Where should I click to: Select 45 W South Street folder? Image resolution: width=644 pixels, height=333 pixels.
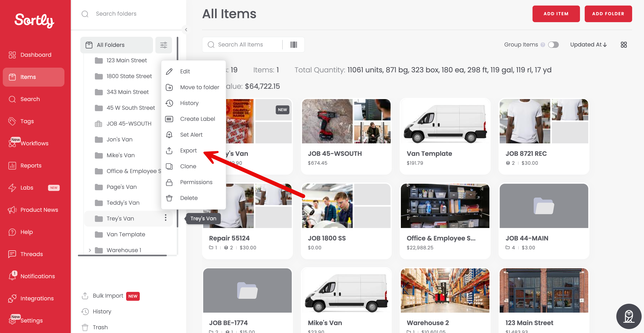pos(125,108)
